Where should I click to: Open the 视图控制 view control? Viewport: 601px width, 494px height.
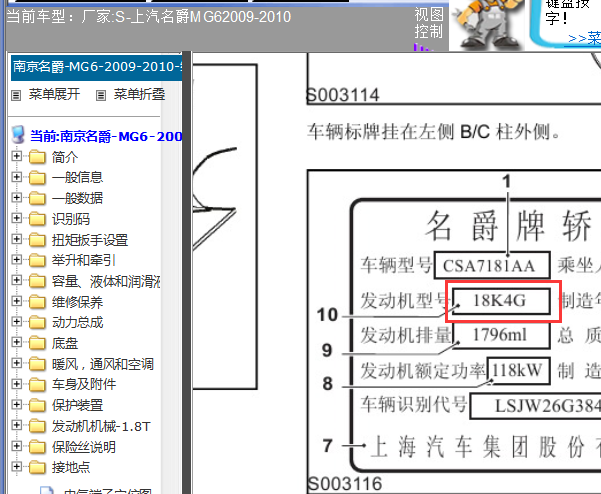[x=429, y=23]
